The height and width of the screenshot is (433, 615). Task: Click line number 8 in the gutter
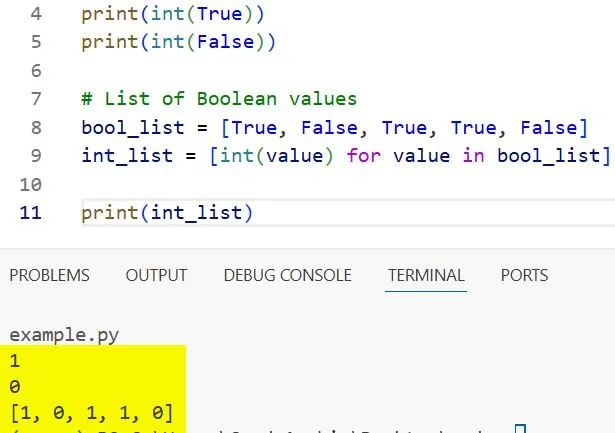coord(36,127)
